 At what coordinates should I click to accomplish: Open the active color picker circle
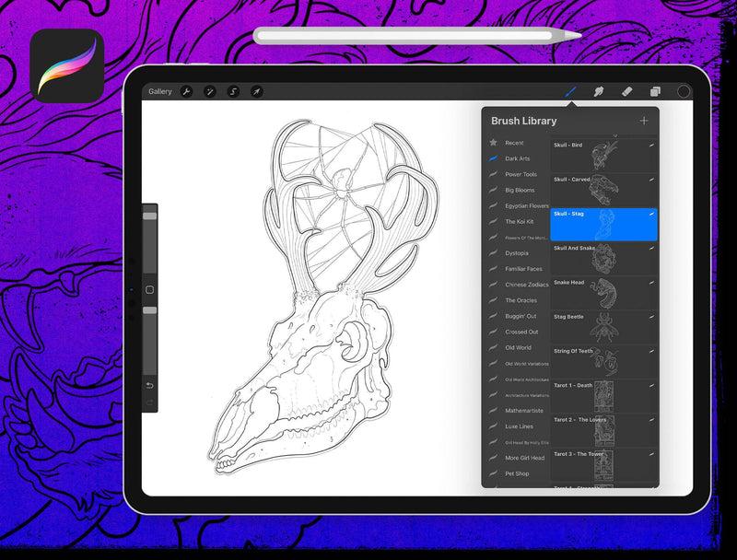684,92
